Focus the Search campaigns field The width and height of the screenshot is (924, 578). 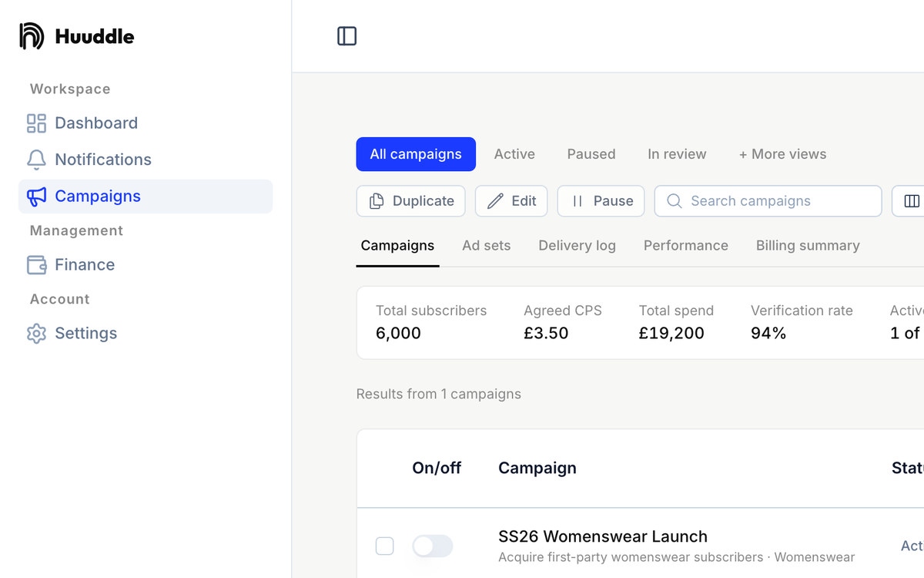click(x=768, y=201)
